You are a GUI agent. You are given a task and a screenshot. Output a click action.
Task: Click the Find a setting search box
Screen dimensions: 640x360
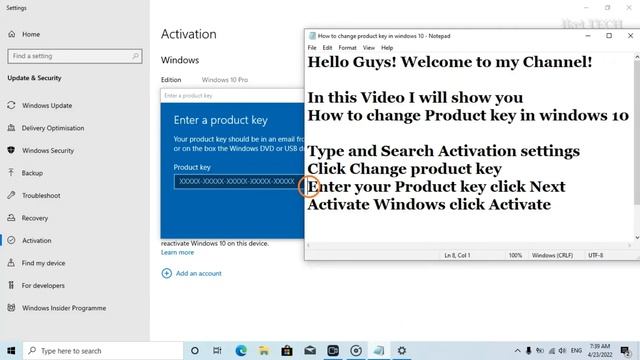pyautogui.click(x=75, y=56)
